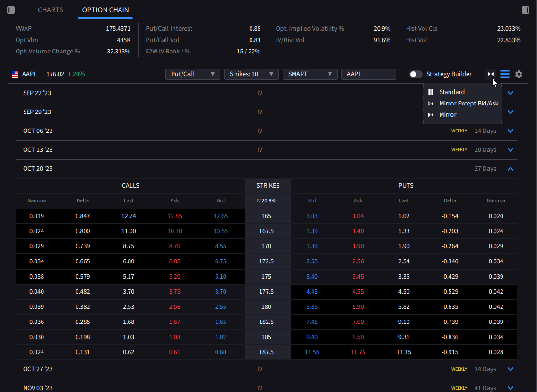
Task: Open the Strikes: 10 dropdown
Action: [x=251, y=74]
